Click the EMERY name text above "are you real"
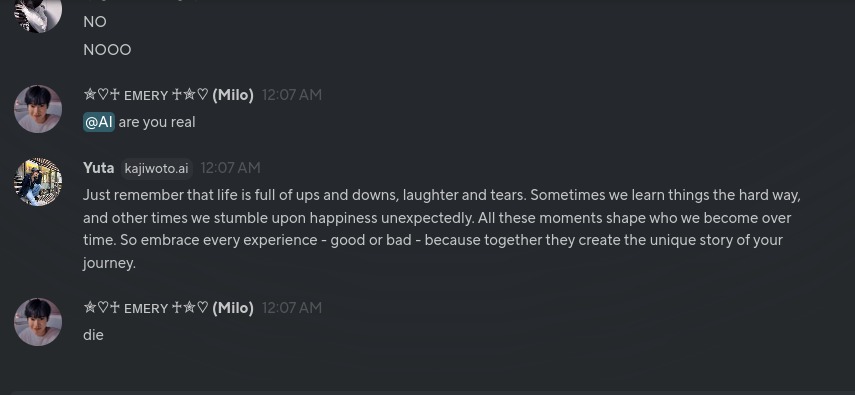855x395 pixels. (146, 95)
